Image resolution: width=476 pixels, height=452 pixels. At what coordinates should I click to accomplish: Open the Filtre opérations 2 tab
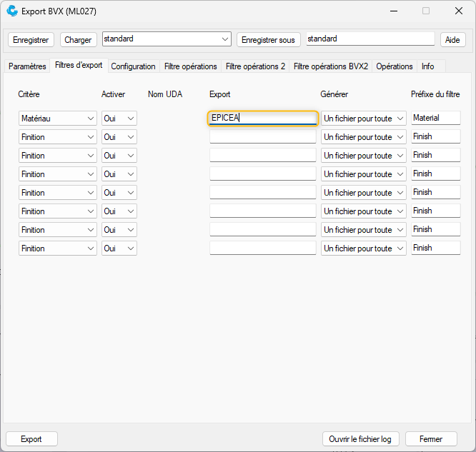[255, 66]
